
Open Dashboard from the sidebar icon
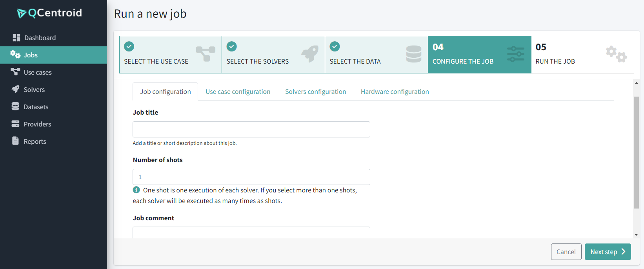click(x=16, y=38)
